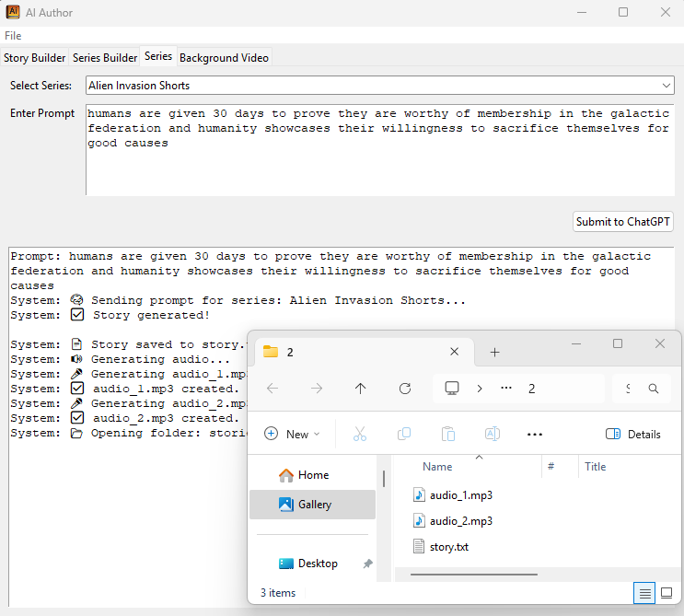Toggle the Details pane button
The height and width of the screenshot is (616, 684).
pyautogui.click(x=633, y=434)
